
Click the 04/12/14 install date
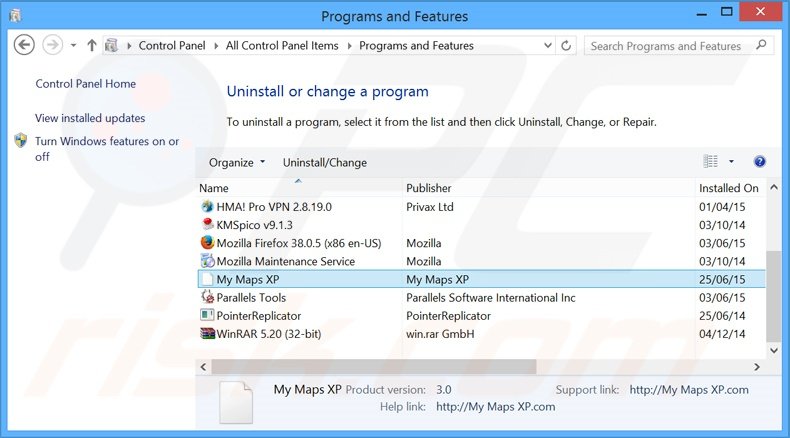point(722,334)
